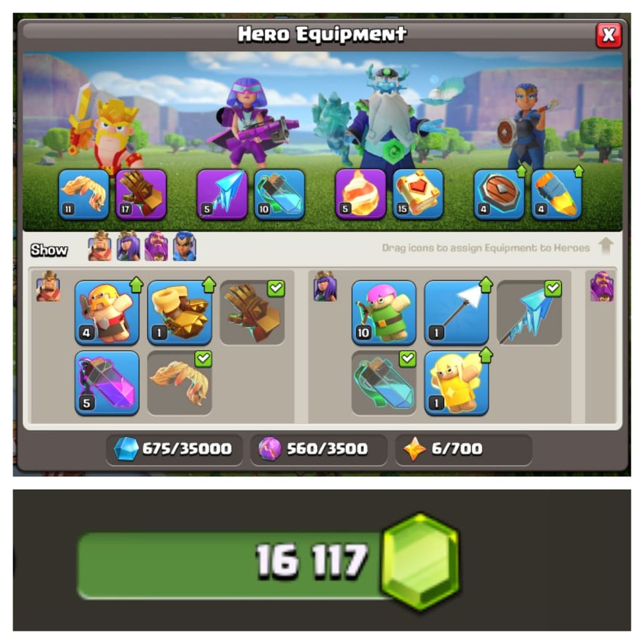Select the yellow Healer Puppet level 1

pyautogui.click(x=456, y=383)
